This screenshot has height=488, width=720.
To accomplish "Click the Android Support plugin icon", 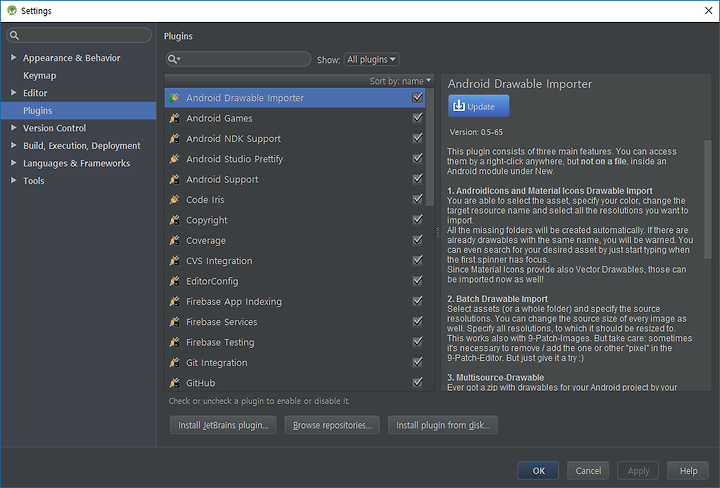I will tap(174, 179).
